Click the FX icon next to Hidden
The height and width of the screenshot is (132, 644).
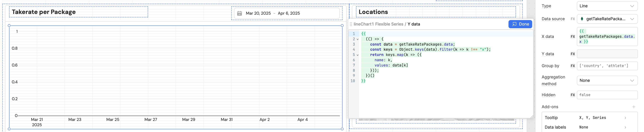click(x=573, y=95)
